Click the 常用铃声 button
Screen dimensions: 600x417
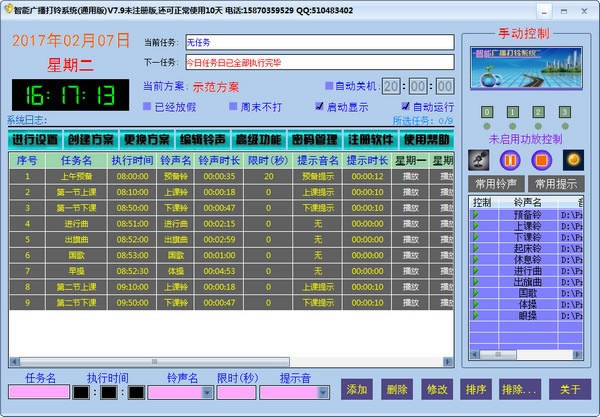click(x=496, y=184)
